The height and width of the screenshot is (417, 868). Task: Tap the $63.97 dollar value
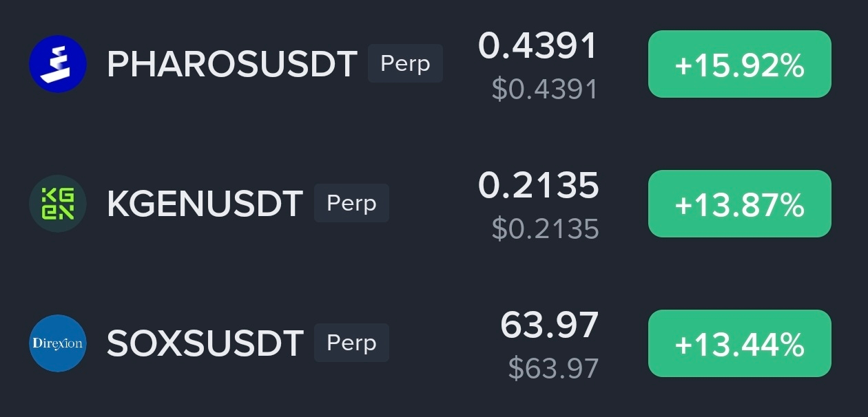[x=553, y=369]
